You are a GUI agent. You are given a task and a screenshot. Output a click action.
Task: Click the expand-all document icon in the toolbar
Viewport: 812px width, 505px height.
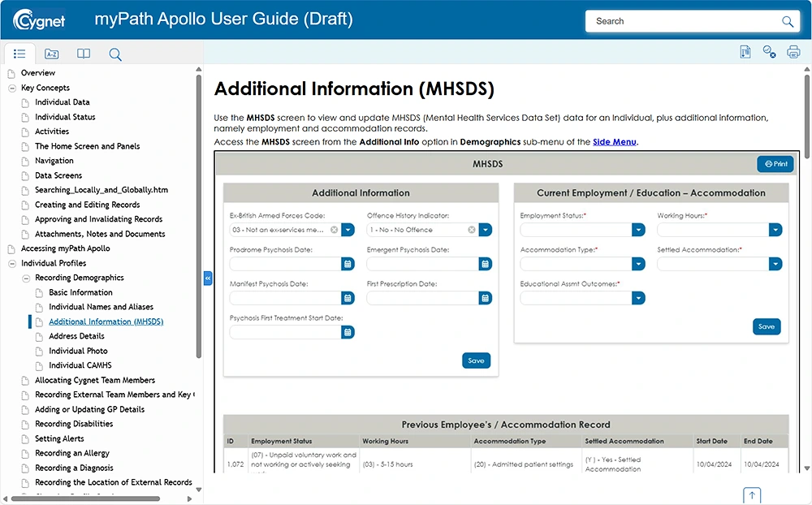(x=745, y=52)
